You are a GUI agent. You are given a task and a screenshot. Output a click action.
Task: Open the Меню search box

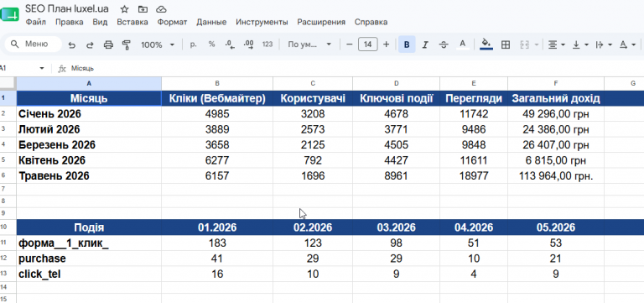click(x=33, y=44)
